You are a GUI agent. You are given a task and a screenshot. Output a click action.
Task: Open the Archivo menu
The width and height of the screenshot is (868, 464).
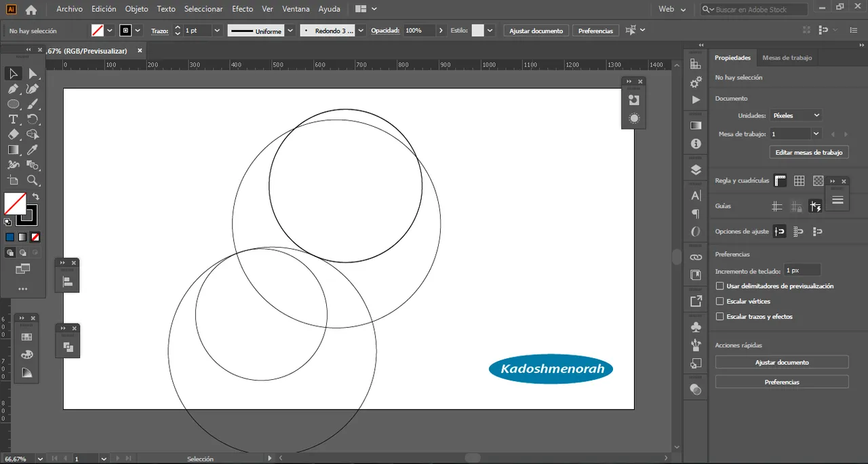69,9
